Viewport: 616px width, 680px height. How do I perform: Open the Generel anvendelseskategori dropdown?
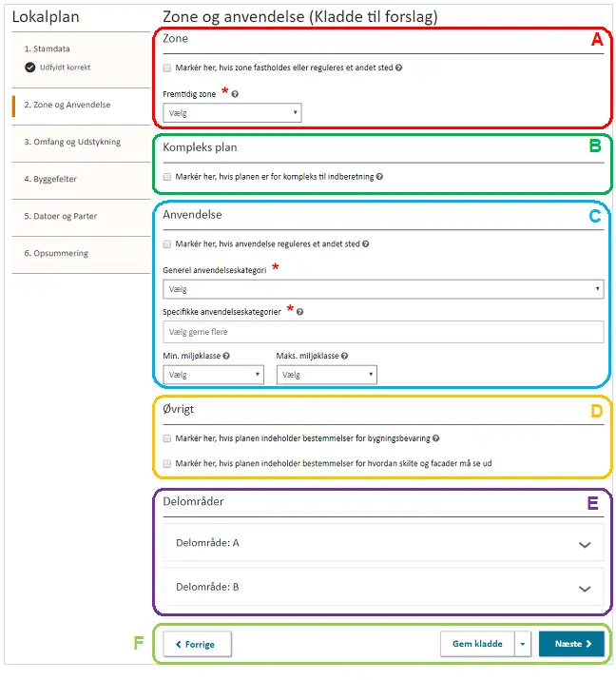click(383, 288)
